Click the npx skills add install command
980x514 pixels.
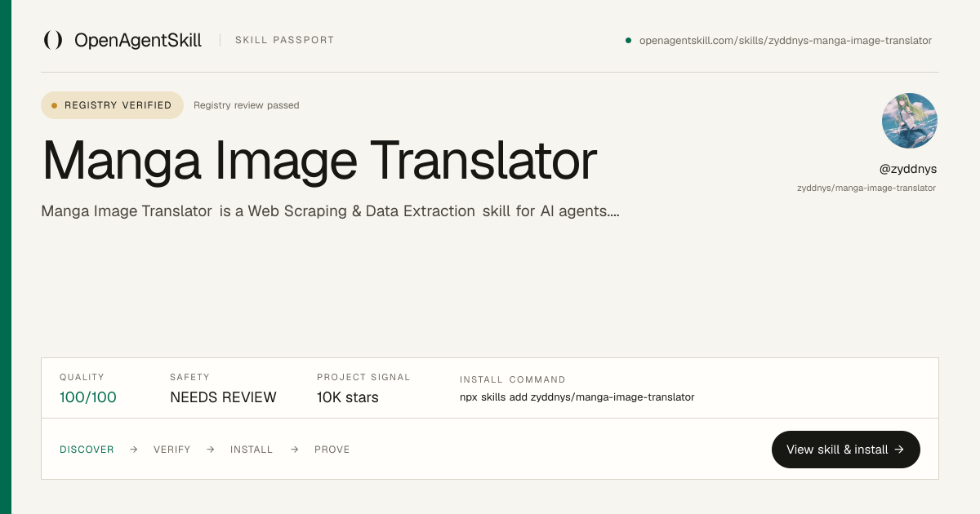(577, 397)
